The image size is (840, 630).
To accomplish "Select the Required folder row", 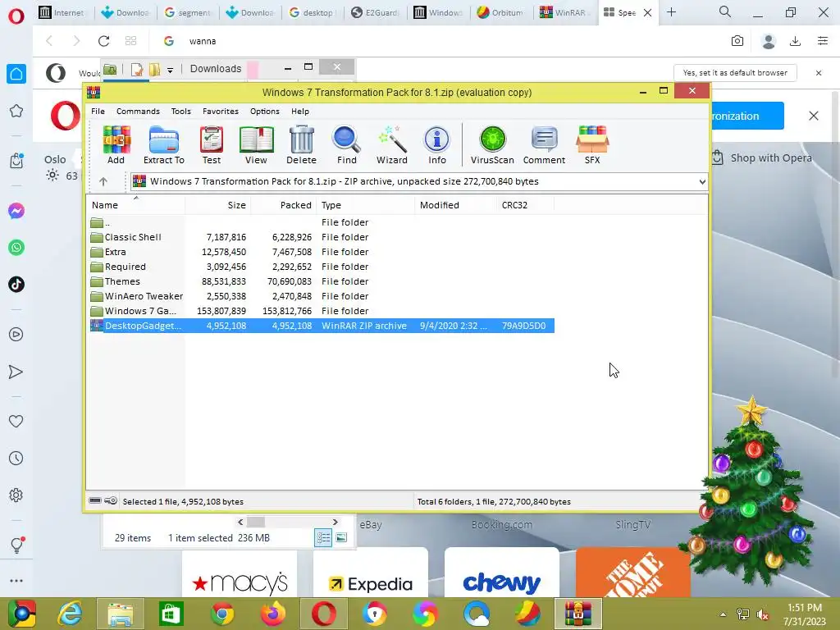I will (x=322, y=267).
